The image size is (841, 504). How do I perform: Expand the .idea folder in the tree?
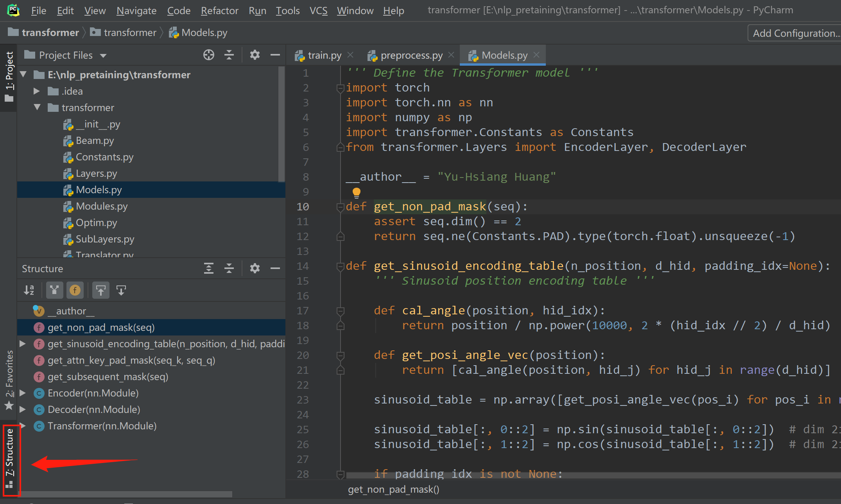(37, 91)
